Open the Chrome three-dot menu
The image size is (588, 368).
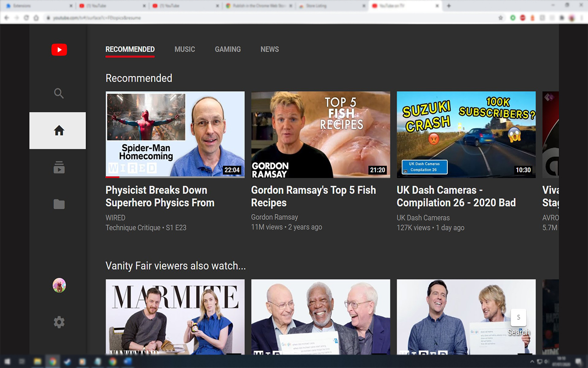click(581, 17)
